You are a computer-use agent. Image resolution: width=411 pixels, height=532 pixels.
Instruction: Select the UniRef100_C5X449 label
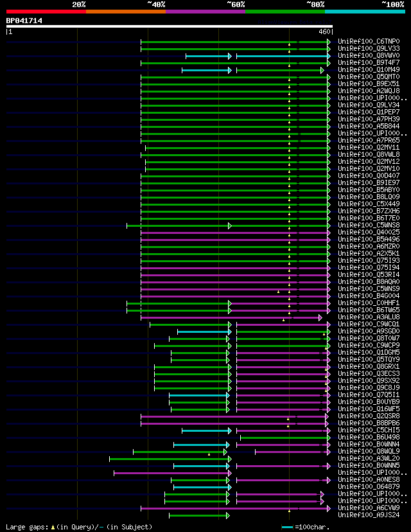(369, 204)
